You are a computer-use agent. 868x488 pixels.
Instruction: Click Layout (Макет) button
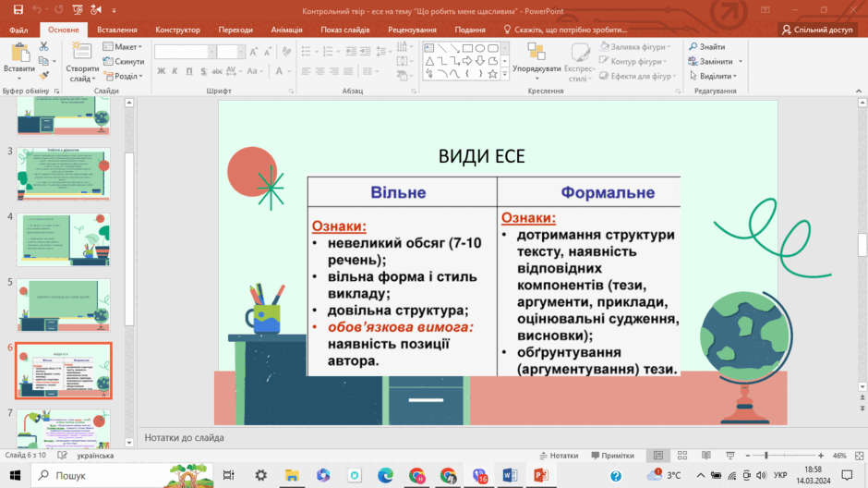[x=123, y=46]
